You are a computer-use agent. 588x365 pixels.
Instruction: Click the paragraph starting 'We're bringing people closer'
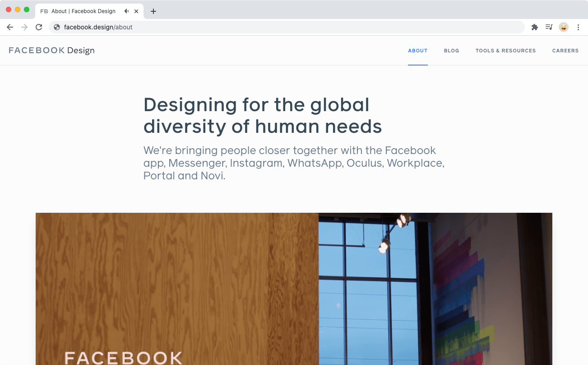tap(294, 163)
